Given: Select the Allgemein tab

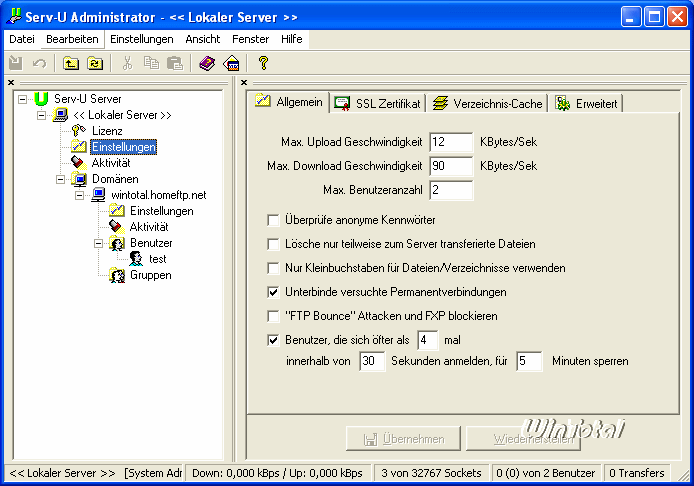Looking at the screenshot, I should [289, 102].
